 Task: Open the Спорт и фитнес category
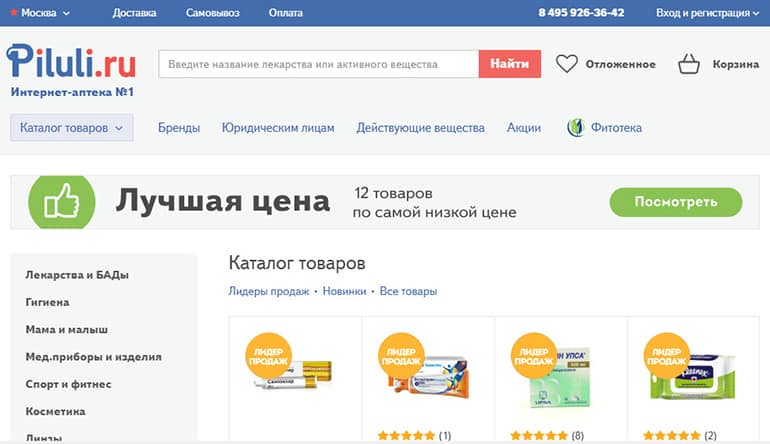(x=68, y=384)
